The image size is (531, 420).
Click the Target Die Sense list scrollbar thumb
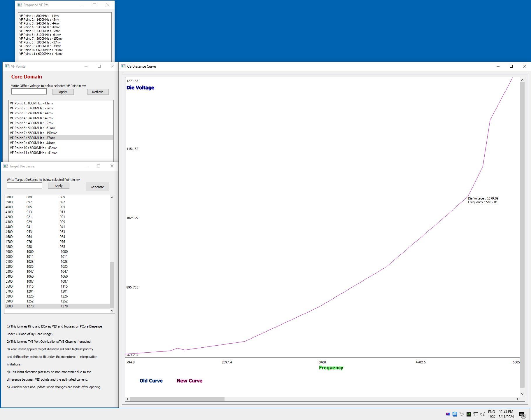click(112, 285)
